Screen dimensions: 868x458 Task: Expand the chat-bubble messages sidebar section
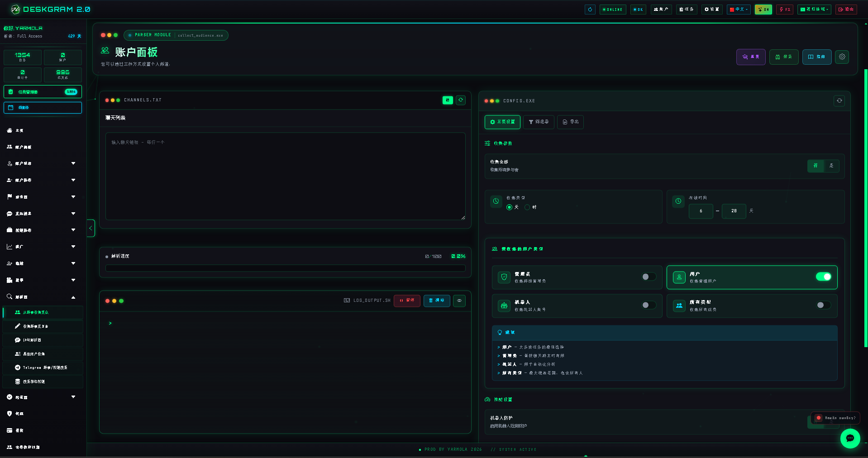pyautogui.click(x=43, y=214)
